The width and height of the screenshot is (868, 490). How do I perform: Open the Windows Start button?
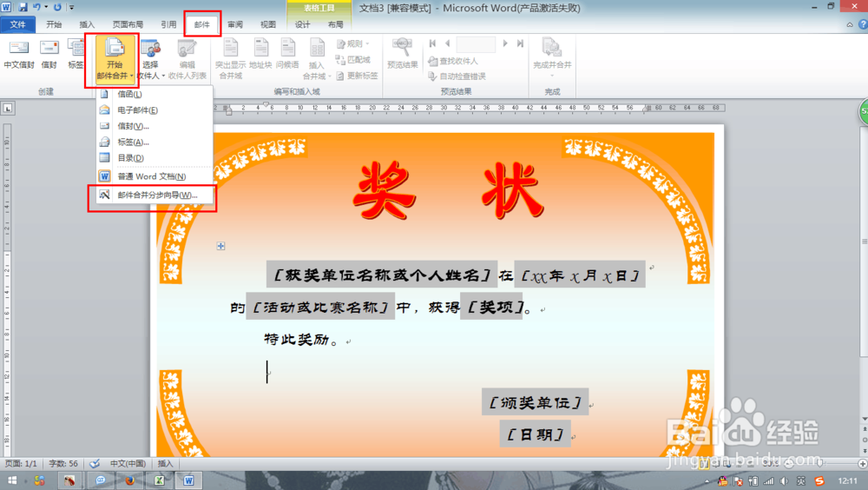click(x=11, y=480)
